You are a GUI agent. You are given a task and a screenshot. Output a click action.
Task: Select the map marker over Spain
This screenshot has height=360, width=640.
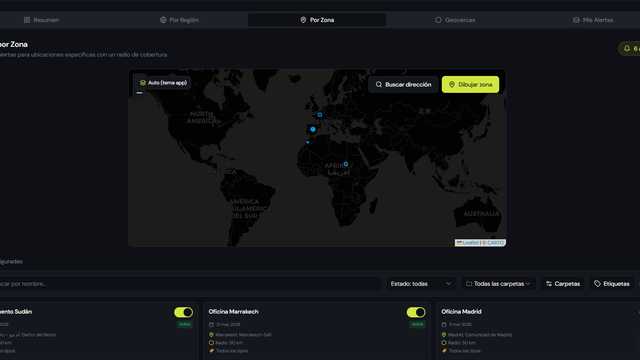coord(313,129)
